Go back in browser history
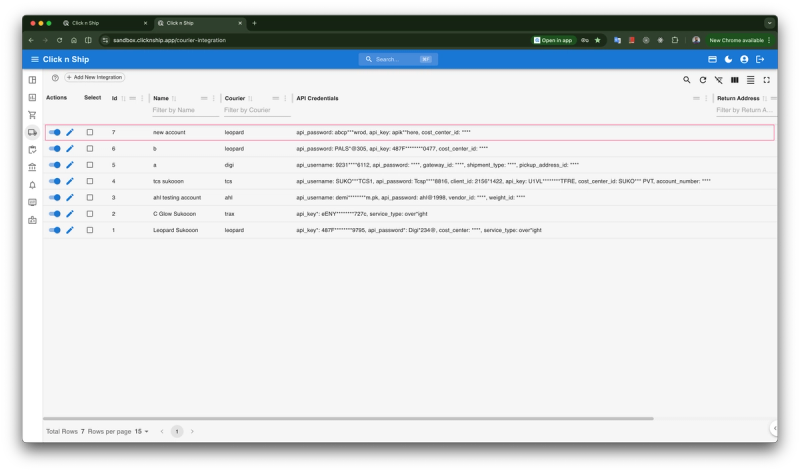This screenshot has width=800, height=472. (31, 40)
